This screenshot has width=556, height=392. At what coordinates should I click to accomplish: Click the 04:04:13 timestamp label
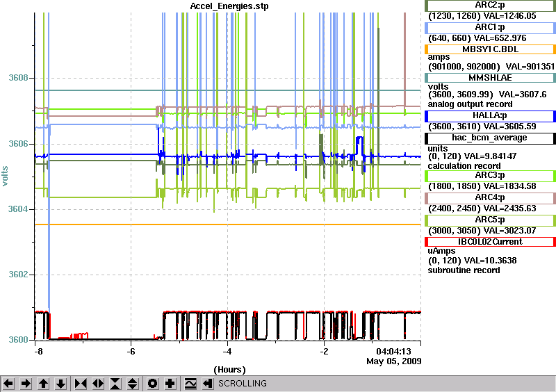pos(393,352)
